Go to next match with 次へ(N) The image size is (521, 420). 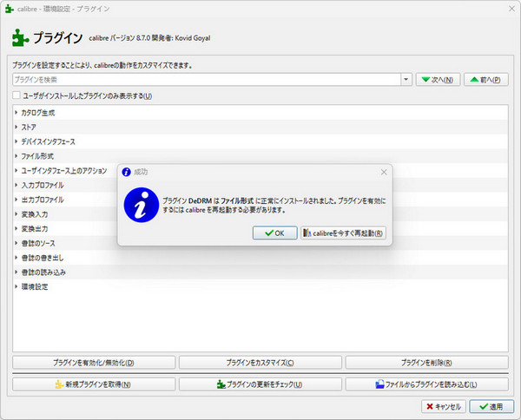tap(438, 80)
